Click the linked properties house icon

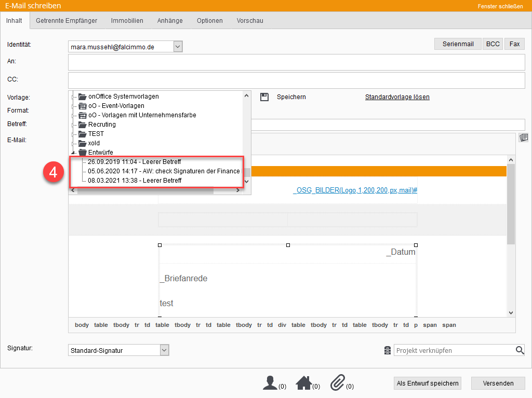pyautogui.click(x=303, y=383)
